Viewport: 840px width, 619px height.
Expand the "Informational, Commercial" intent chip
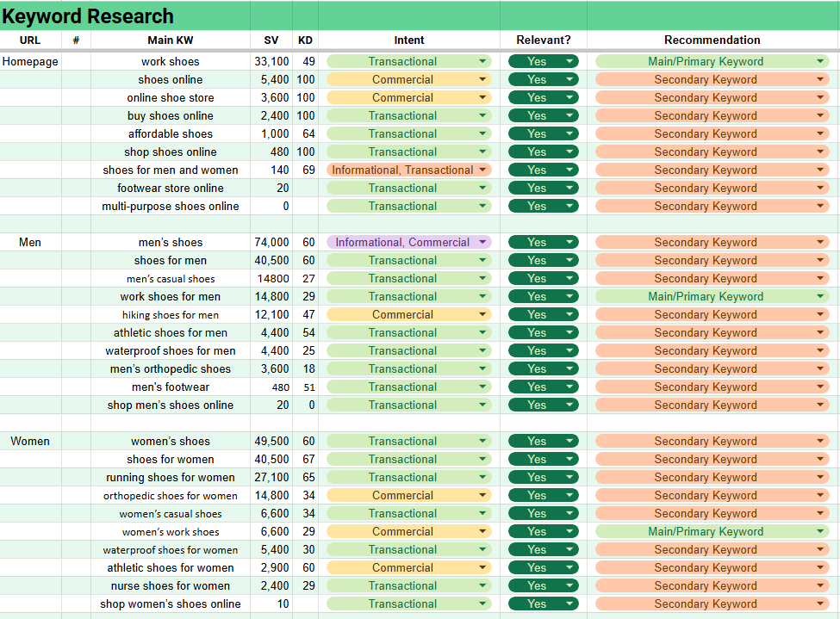pos(482,242)
